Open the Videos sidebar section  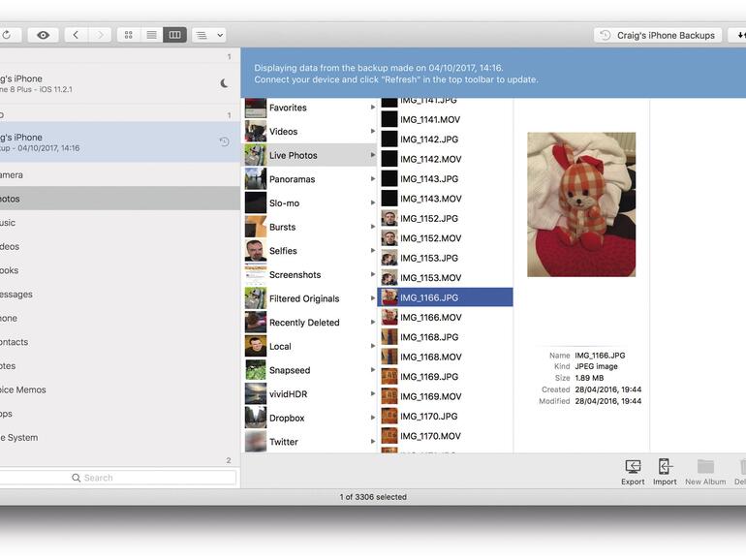coord(120,246)
